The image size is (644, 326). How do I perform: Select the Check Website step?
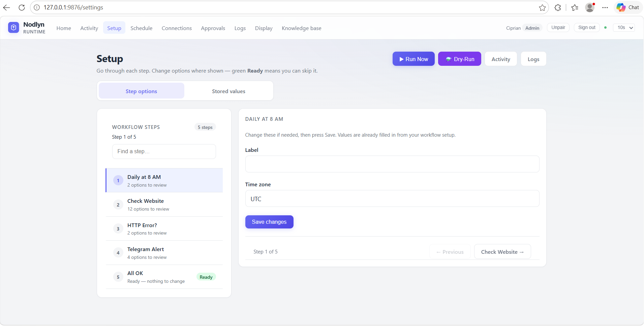click(164, 205)
